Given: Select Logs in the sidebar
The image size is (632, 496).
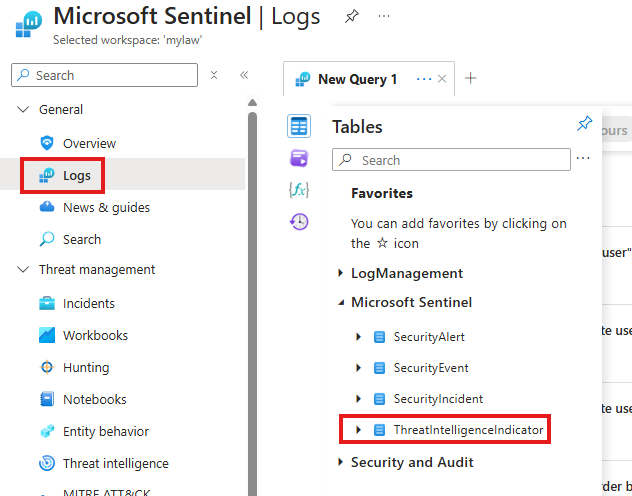Looking at the screenshot, I should pyautogui.click(x=77, y=175).
